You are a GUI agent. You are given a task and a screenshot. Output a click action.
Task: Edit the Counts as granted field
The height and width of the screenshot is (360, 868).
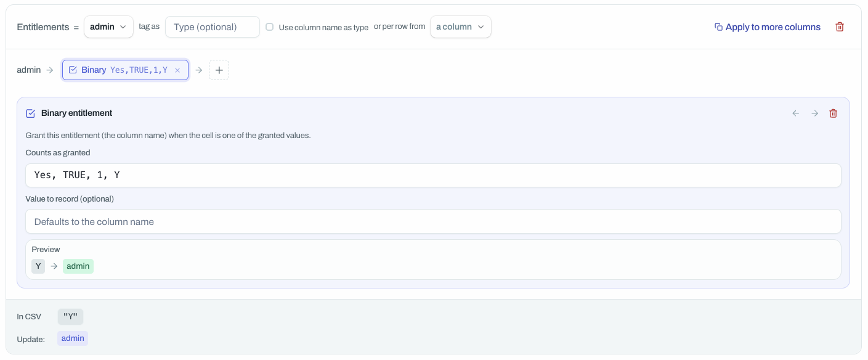point(433,176)
